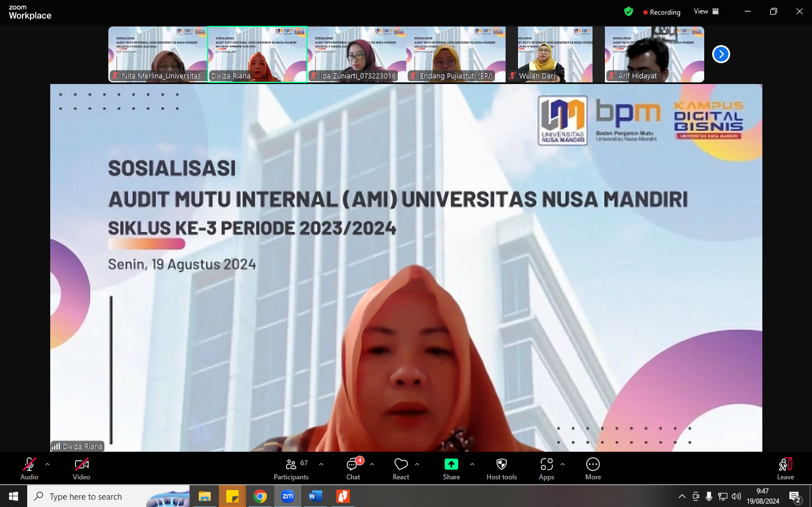Open the Apps icon
Viewport: 812px width, 507px height.
click(546, 468)
